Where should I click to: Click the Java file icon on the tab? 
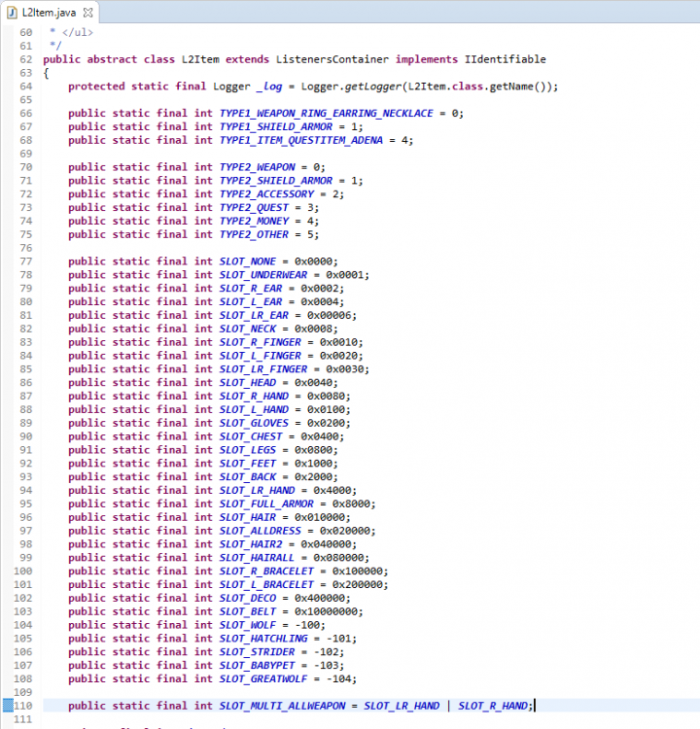(12, 14)
